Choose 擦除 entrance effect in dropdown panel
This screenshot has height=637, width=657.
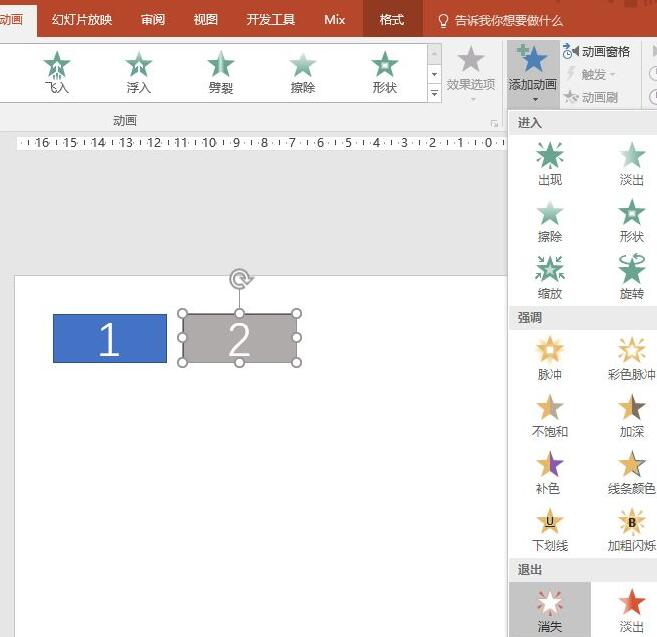[x=550, y=221]
